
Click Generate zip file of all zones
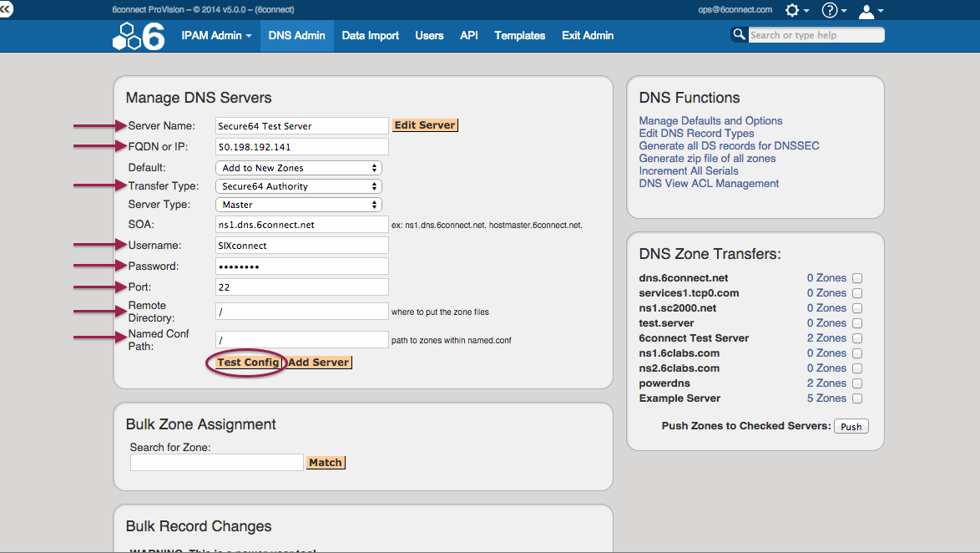[707, 158]
